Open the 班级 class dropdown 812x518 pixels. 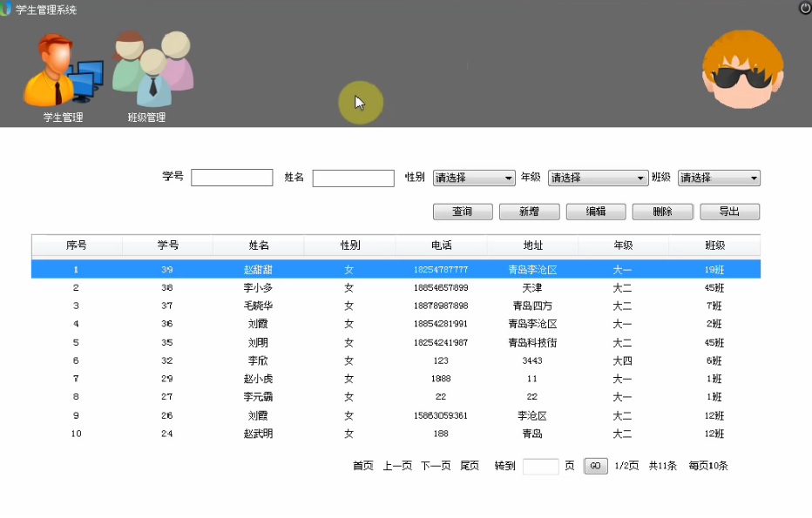pos(719,178)
